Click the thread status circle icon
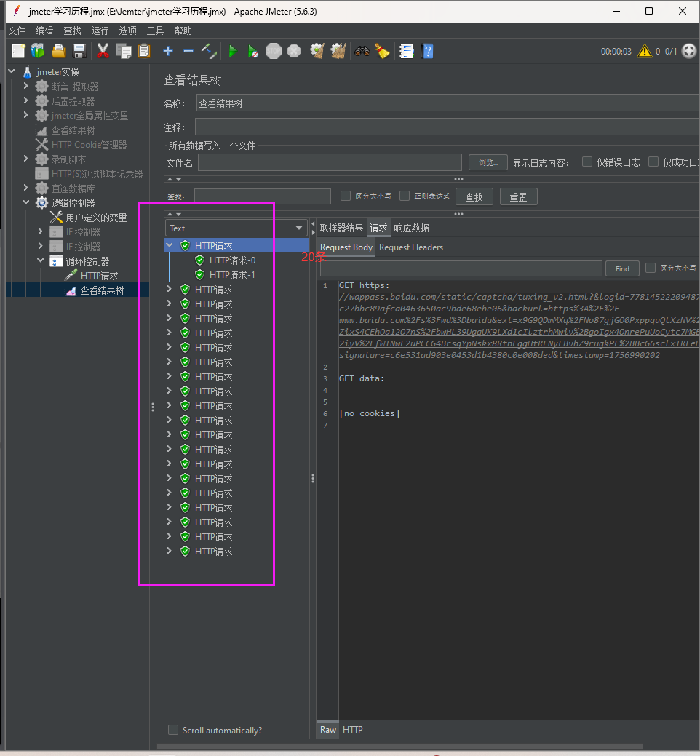 pos(689,51)
